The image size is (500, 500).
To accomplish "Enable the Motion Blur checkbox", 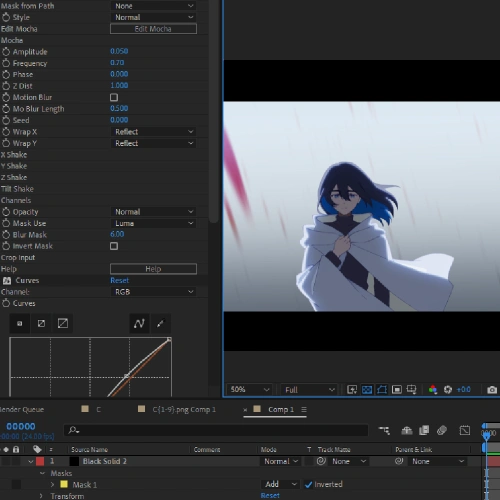I will (114, 97).
